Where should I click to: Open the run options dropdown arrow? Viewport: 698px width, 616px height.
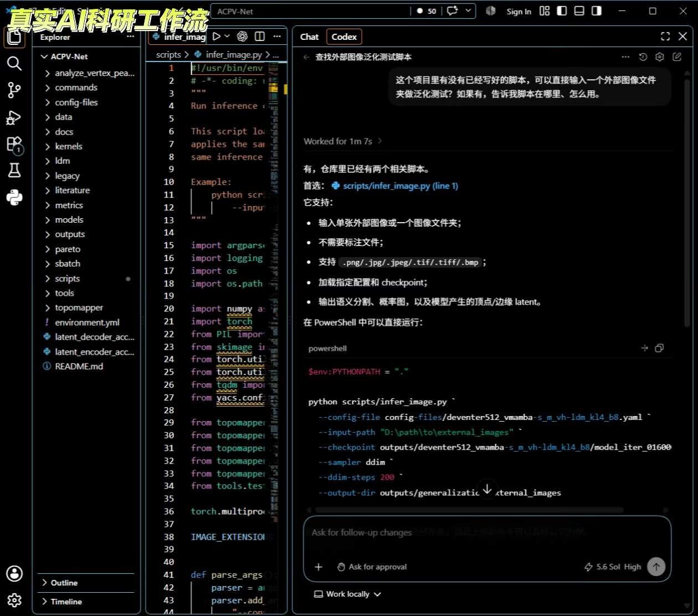pyautogui.click(x=227, y=37)
